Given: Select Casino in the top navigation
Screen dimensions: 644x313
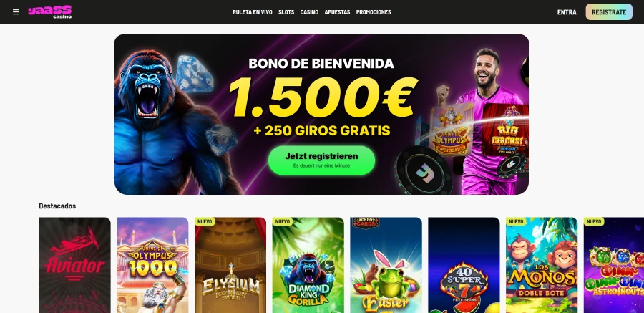Looking at the screenshot, I should 309,12.
